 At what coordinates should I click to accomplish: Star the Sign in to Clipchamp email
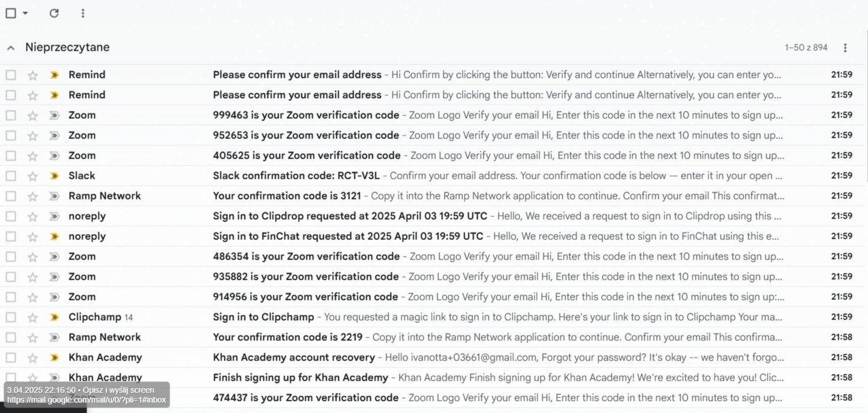point(33,317)
